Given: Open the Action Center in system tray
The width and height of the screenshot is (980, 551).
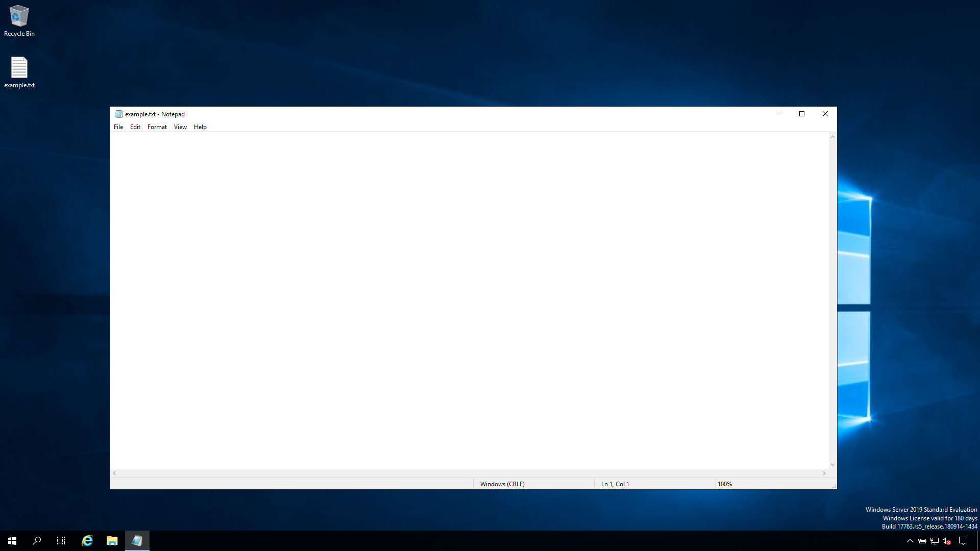Looking at the screenshot, I should (x=963, y=541).
